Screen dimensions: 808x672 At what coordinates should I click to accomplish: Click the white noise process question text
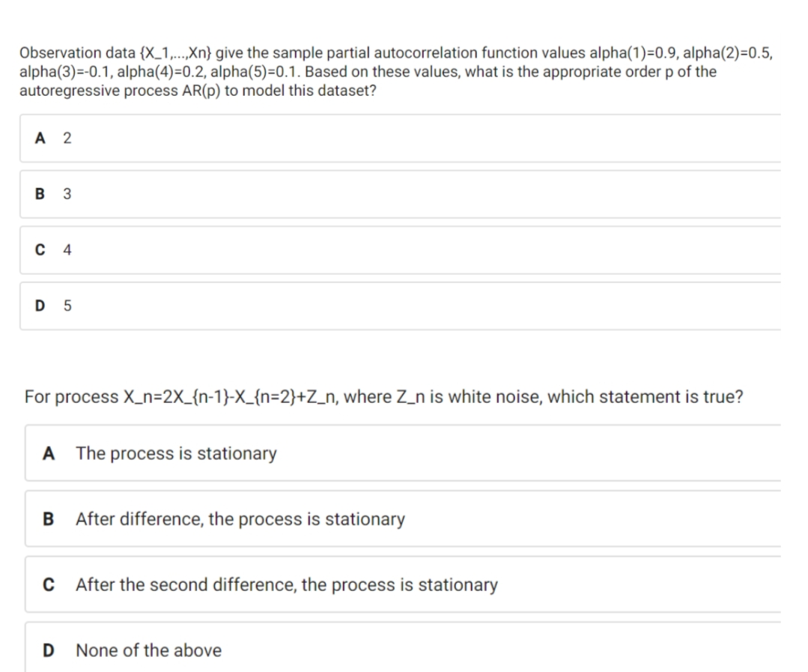coord(383,397)
